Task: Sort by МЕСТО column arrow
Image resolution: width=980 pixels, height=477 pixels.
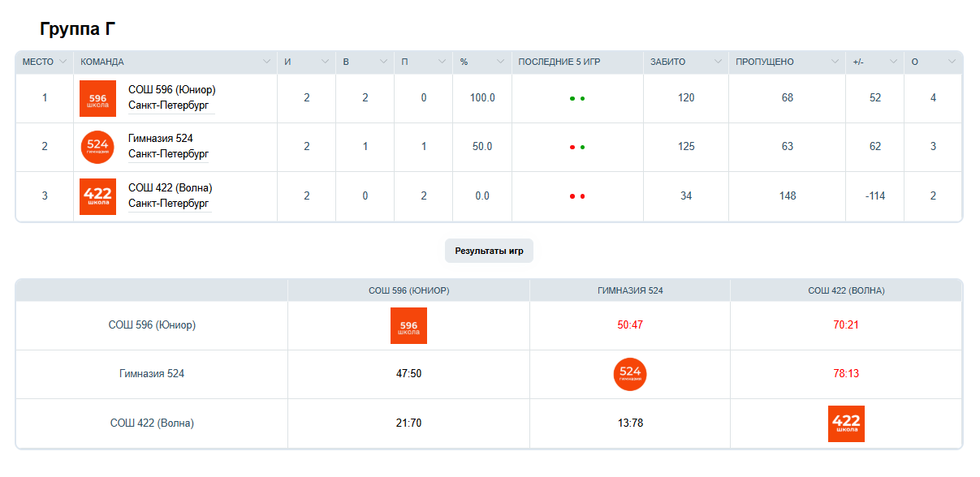Action: (x=63, y=62)
